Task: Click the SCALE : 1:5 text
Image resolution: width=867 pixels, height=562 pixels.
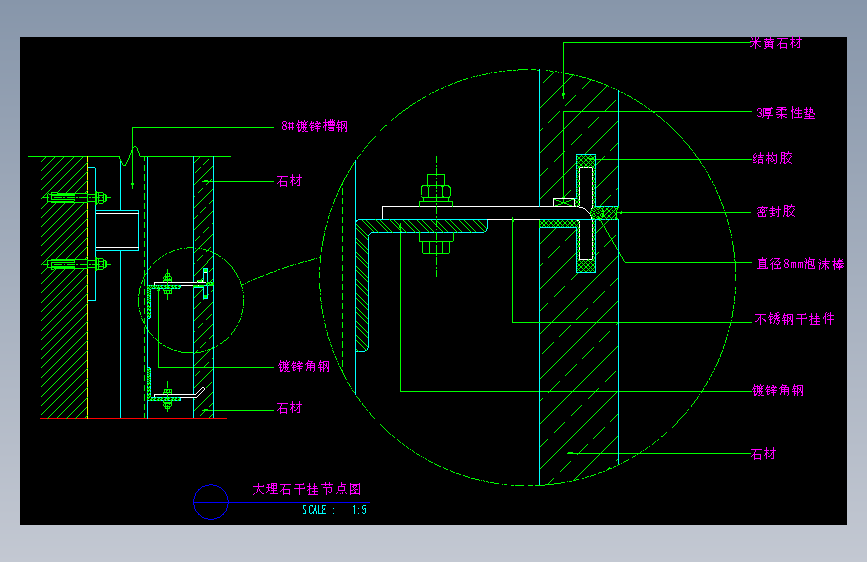Action: click(335, 510)
